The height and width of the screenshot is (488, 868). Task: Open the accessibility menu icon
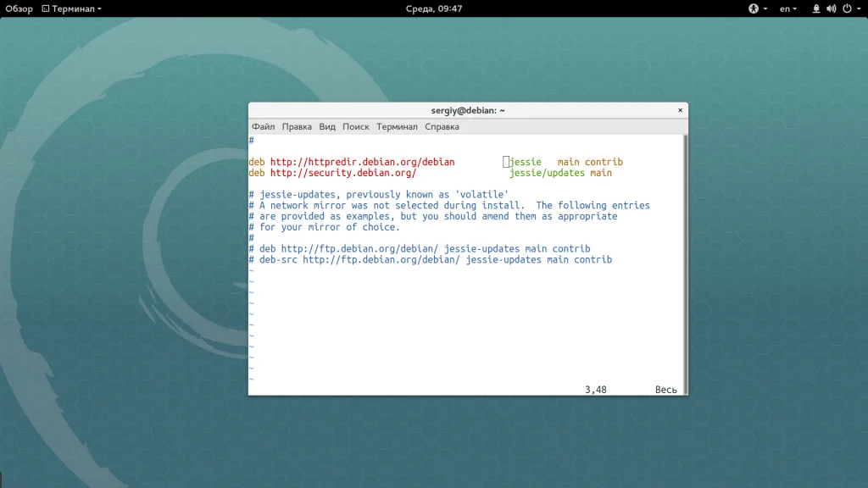[754, 8]
